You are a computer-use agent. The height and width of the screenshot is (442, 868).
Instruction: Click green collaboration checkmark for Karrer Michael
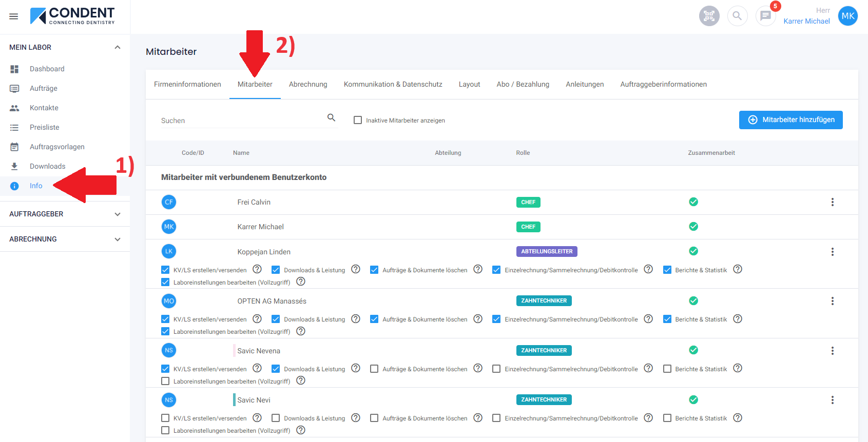pos(693,226)
